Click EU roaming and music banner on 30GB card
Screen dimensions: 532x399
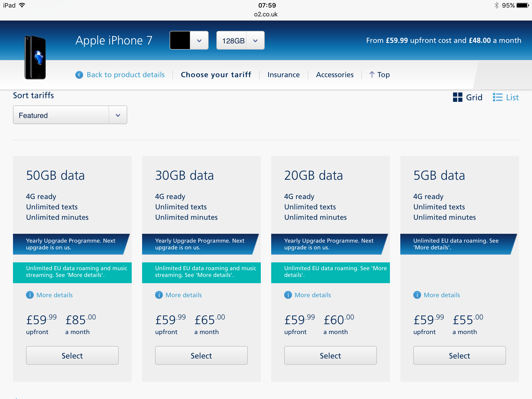pos(201,272)
